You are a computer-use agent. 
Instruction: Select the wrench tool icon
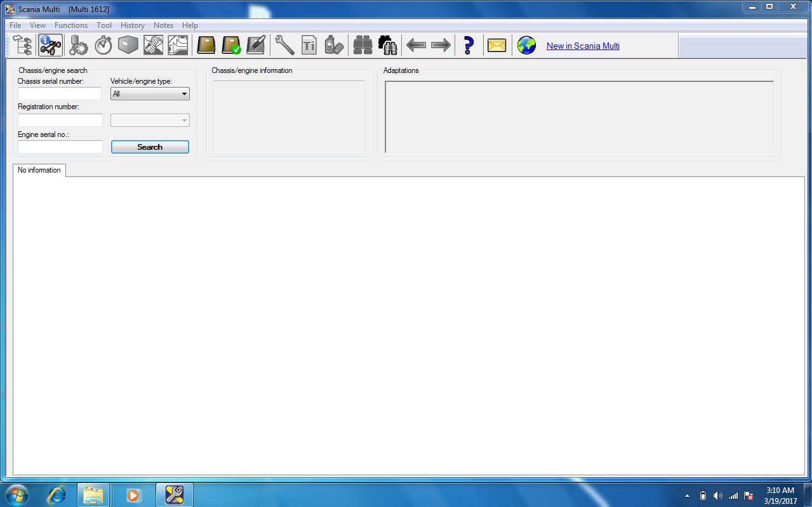(x=284, y=46)
